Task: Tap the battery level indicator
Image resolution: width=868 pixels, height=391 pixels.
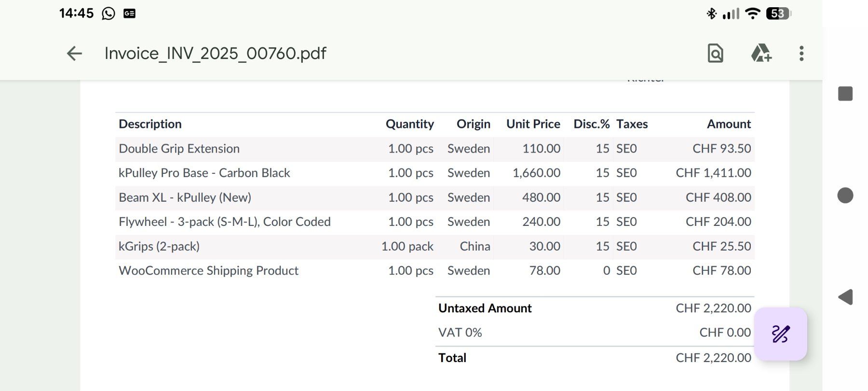Action: pos(778,14)
